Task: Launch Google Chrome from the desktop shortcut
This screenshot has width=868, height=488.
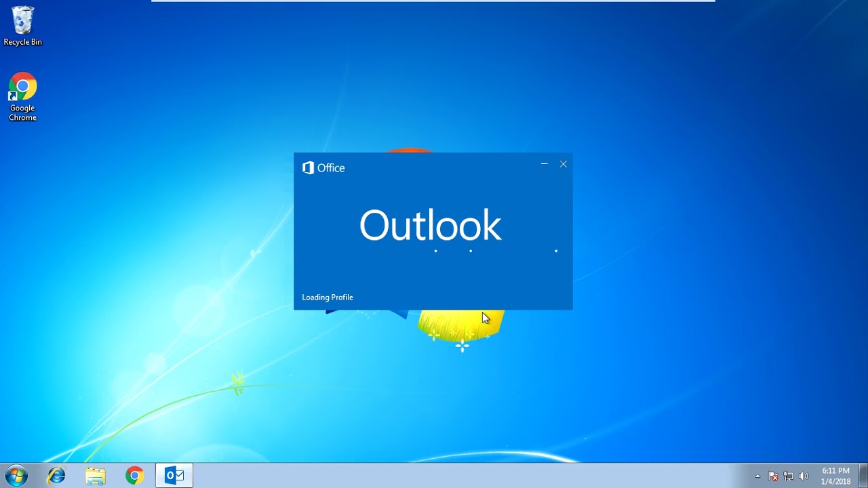Action: click(22, 97)
